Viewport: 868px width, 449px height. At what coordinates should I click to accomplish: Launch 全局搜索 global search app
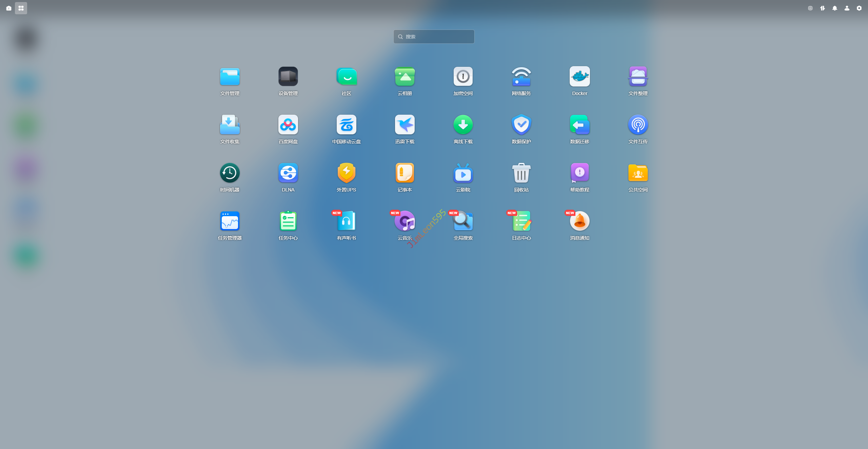point(463,221)
